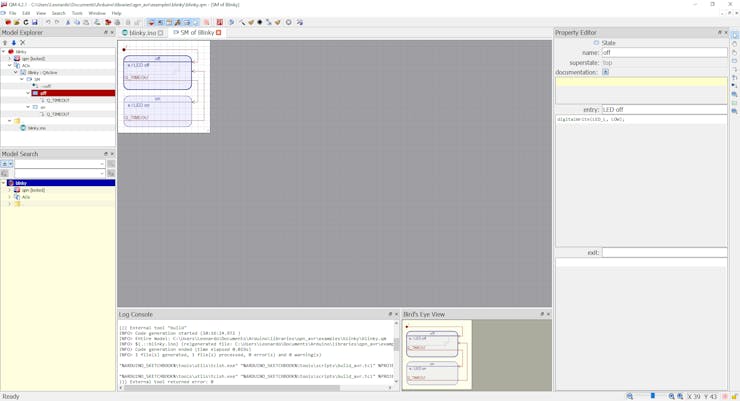The image size is (740, 401).
Task: Float the Property Editor panel
Action: (719, 33)
